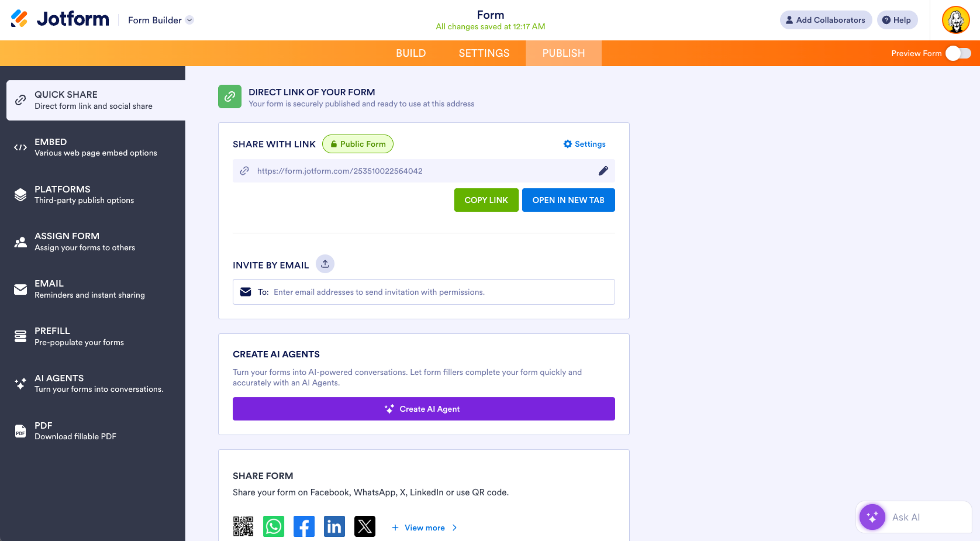Upload emails using the invite upload icon
The width and height of the screenshot is (980, 541).
[325, 264]
